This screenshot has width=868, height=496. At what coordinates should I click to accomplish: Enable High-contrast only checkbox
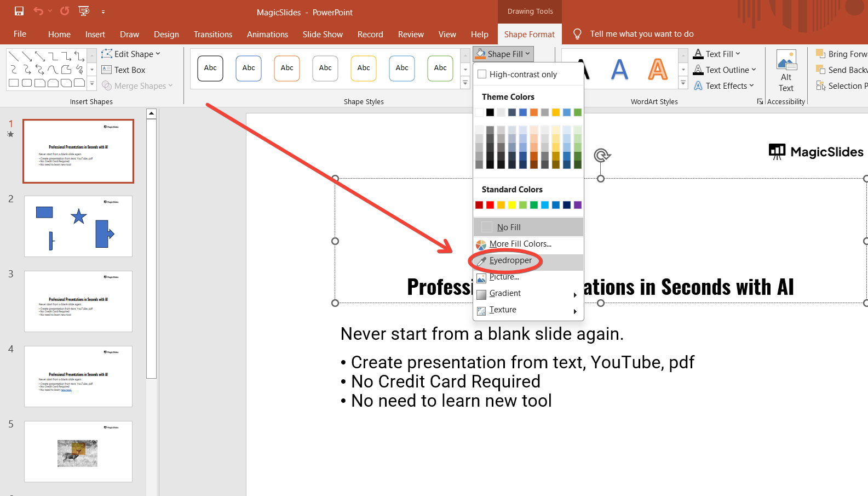click(482, 75)
